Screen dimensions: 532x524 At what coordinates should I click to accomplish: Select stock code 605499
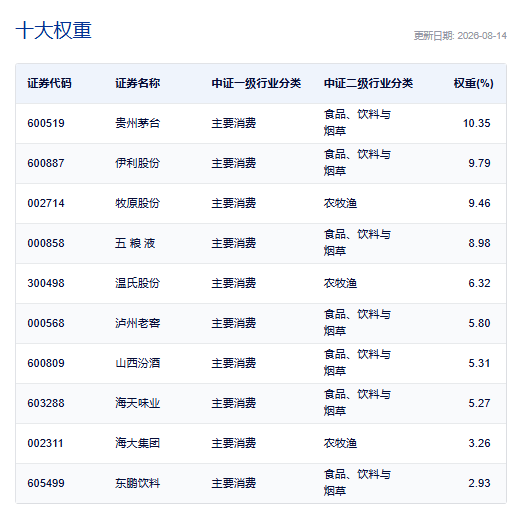tap(46, 484)
